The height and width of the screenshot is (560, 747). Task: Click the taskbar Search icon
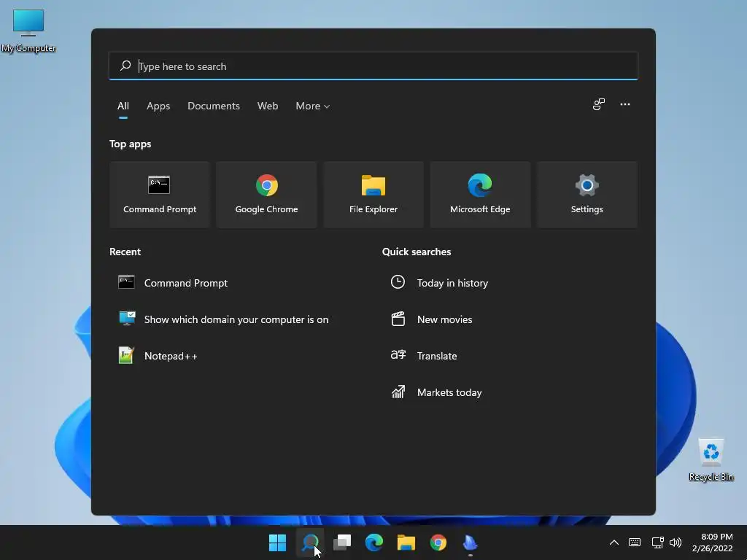coord(310,542)
